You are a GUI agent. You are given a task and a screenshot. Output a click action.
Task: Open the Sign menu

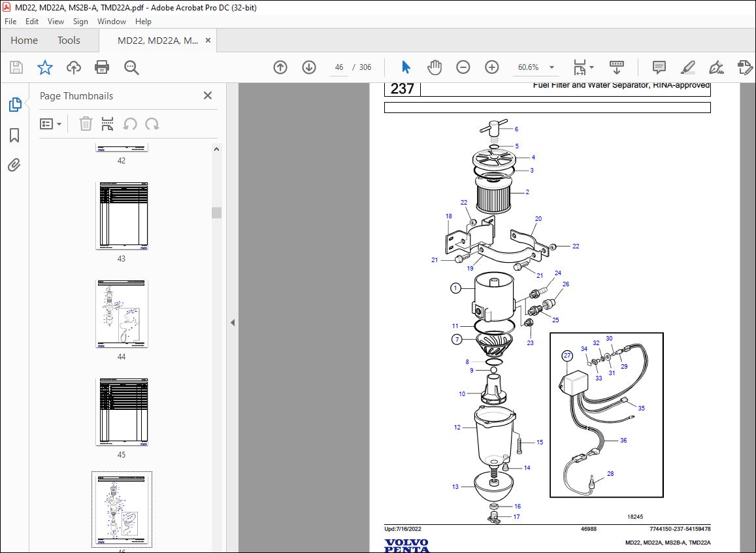coord(80,21)
